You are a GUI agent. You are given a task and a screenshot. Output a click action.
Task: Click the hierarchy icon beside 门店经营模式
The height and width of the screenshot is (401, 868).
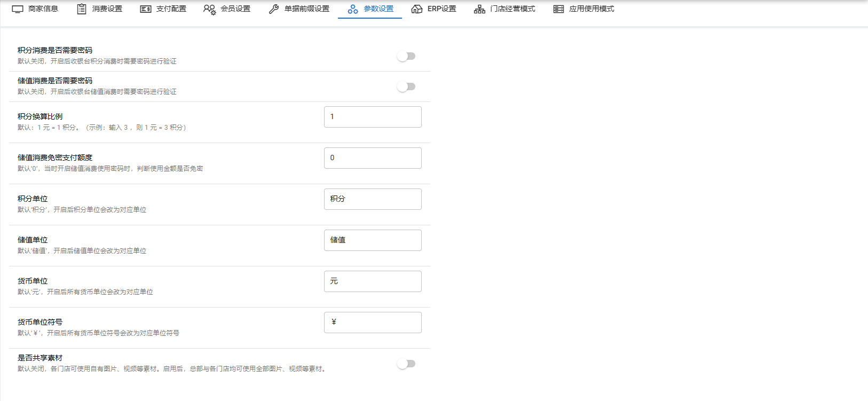pos(479,9)
